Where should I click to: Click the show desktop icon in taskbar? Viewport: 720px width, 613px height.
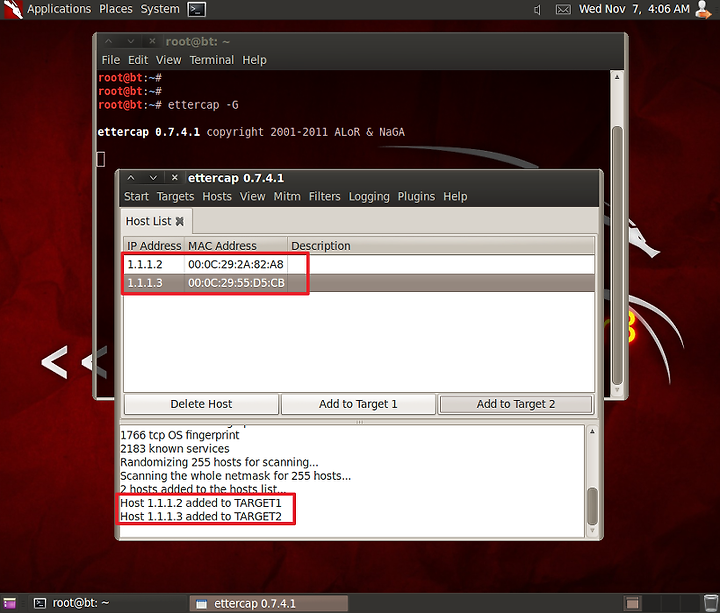click(10, 603)
